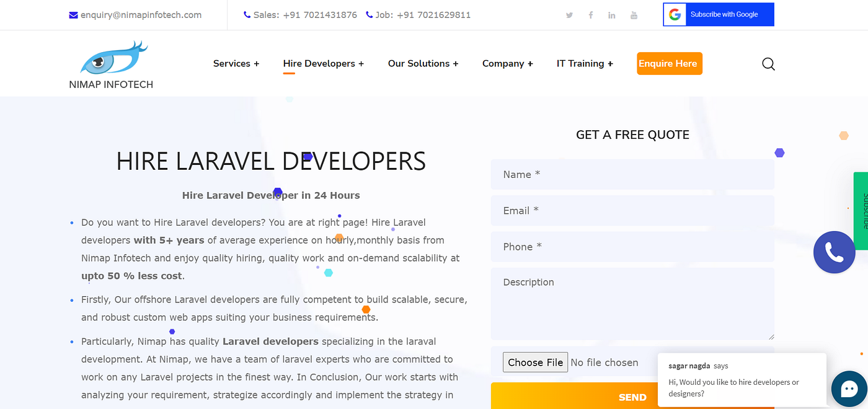Viewport: 868px width, 409px height.
Task: Expand the Services menu
Action: [236, 64]
